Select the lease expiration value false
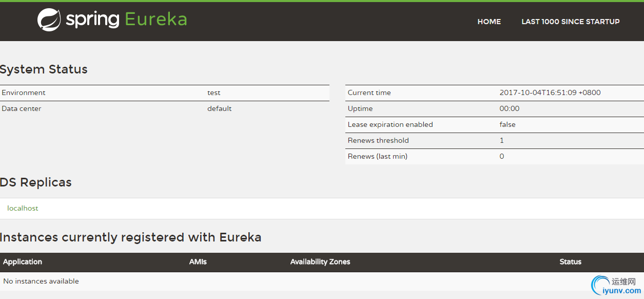Screen dimensions: 644x299 (x=508, y=124)
